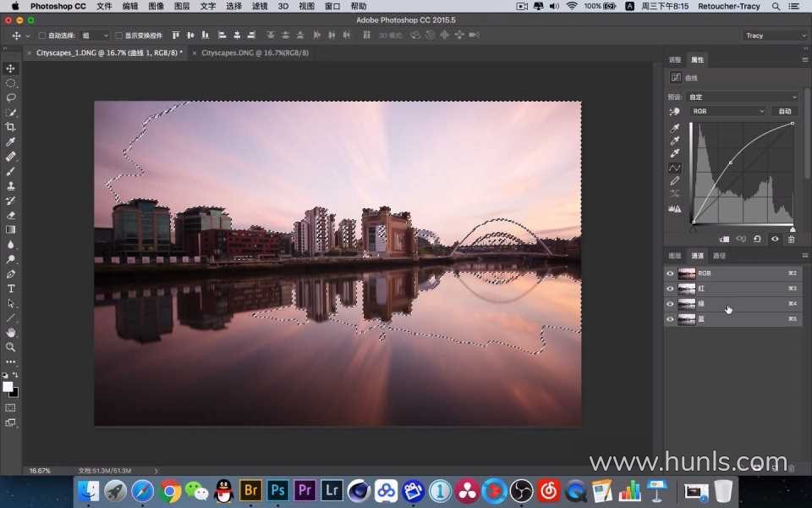Pick the Eyedropper tool
Viewport: 812px width, 508px height.
[x=10, y=141]
